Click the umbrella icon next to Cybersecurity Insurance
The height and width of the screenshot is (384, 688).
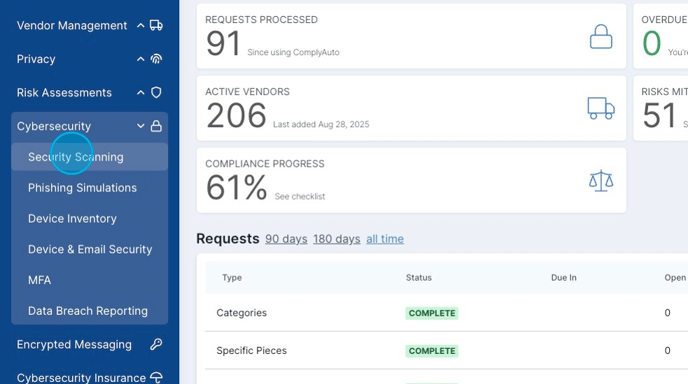click(x=156, y=378)
